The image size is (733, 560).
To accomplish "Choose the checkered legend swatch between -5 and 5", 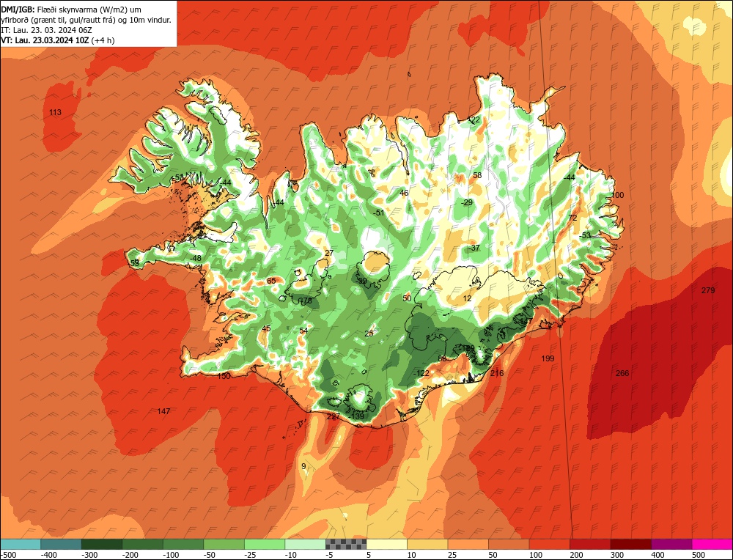I will point(346,544).
